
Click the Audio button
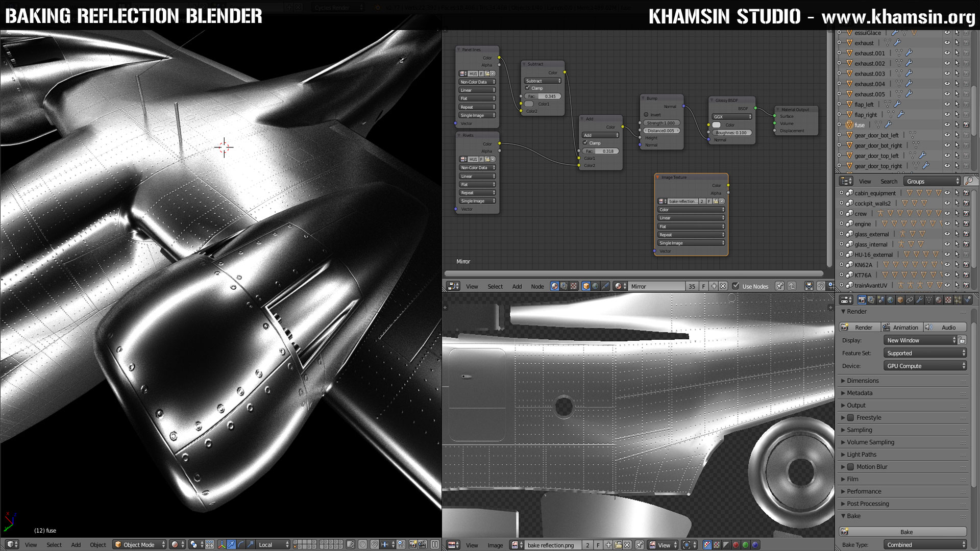[945, 327]
